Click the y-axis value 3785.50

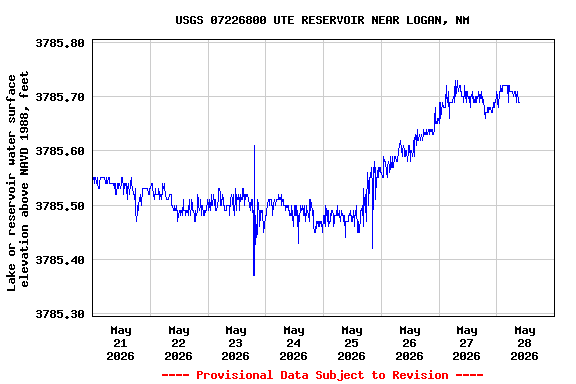(x=60, y=206)
